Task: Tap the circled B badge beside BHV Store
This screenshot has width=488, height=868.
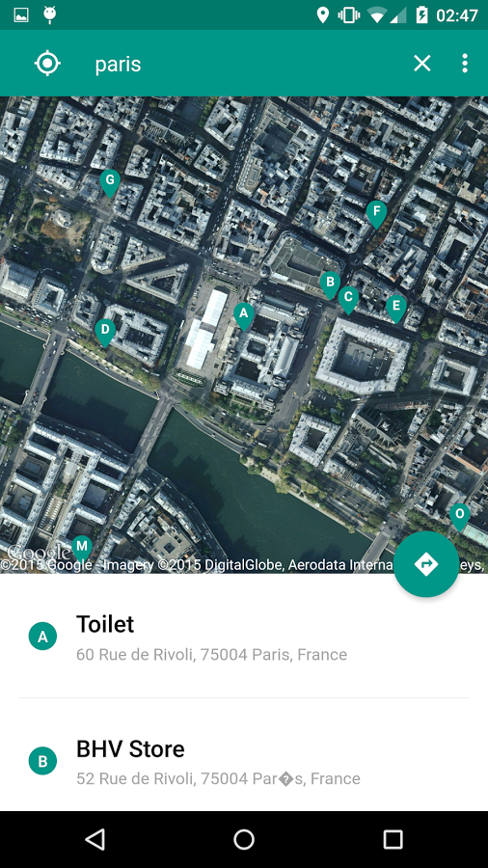Action: (42, 761)
